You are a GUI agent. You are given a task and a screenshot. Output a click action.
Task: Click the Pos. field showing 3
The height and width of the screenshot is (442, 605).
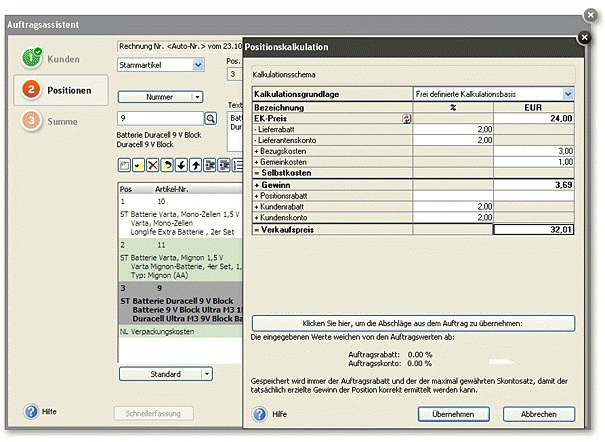[235, 74]
